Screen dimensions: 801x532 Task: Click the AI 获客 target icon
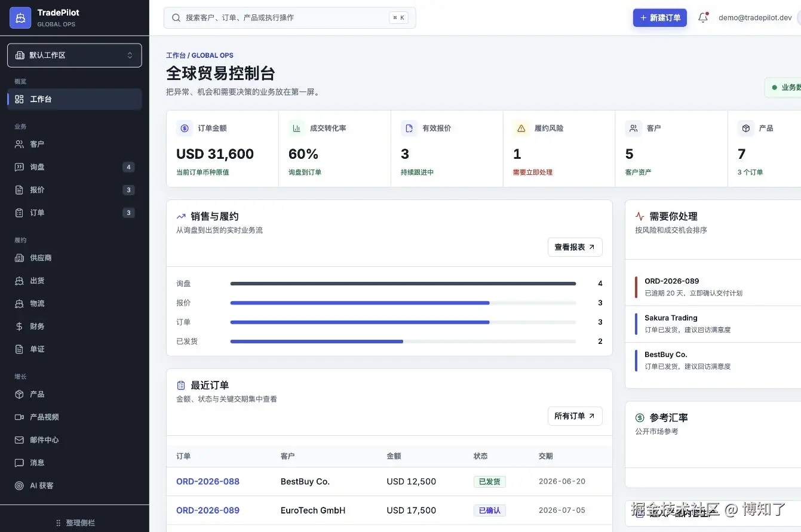pos(19,485)
